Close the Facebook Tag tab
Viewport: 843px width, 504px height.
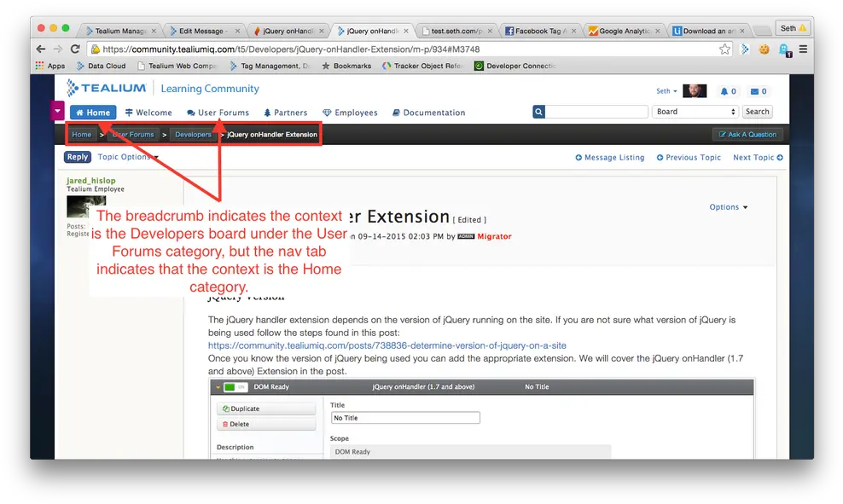(573, 32)
